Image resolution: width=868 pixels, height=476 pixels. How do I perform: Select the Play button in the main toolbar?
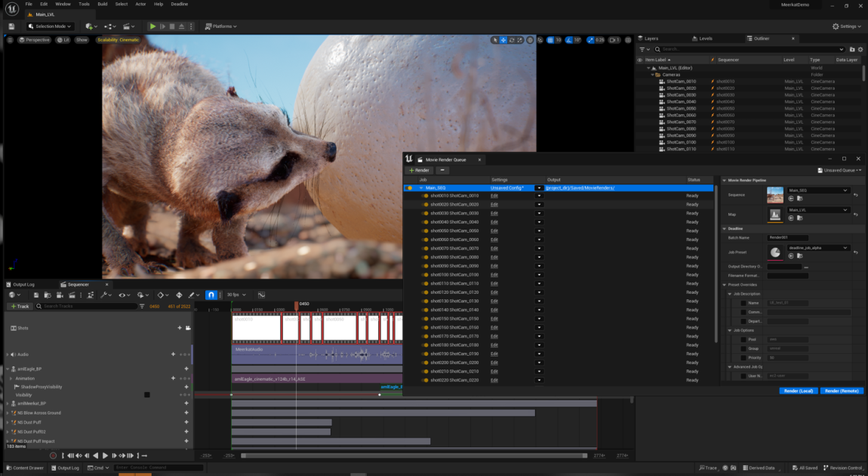coord(153,26)
